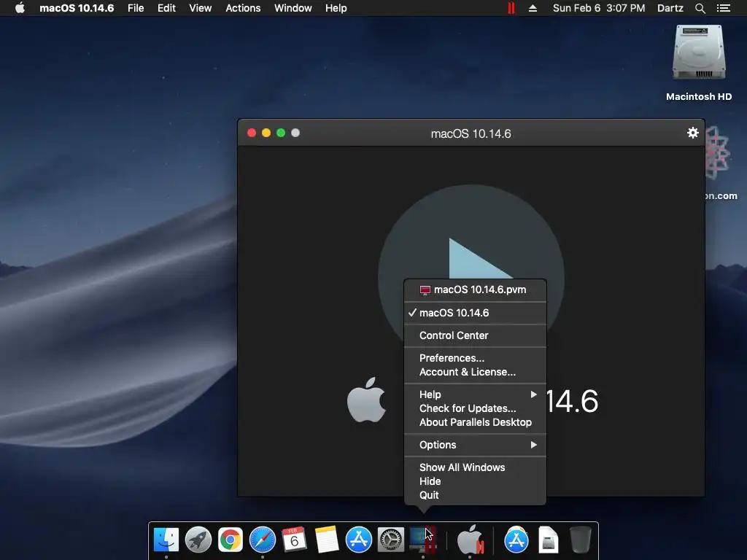
Task: Open the File menu in menu bar
Action: [x=136, y=8]
